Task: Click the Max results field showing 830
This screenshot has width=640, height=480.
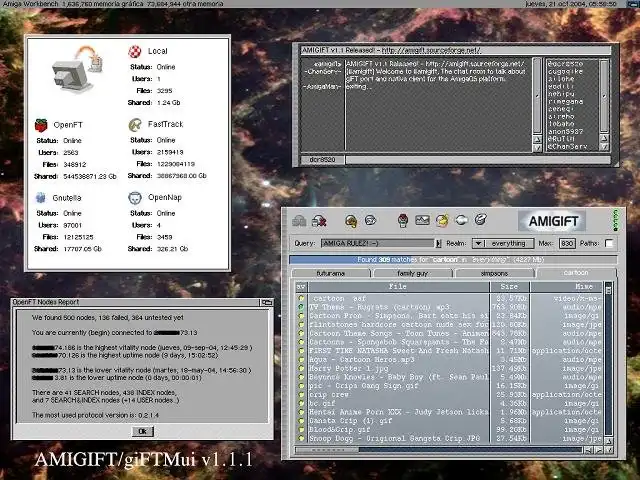Action: click(567, 244)
